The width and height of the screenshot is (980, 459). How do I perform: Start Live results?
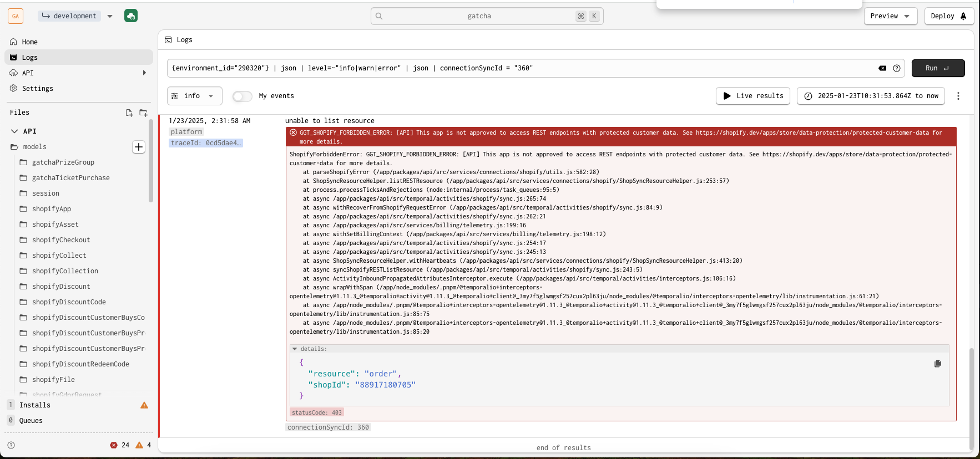(752, 96)
